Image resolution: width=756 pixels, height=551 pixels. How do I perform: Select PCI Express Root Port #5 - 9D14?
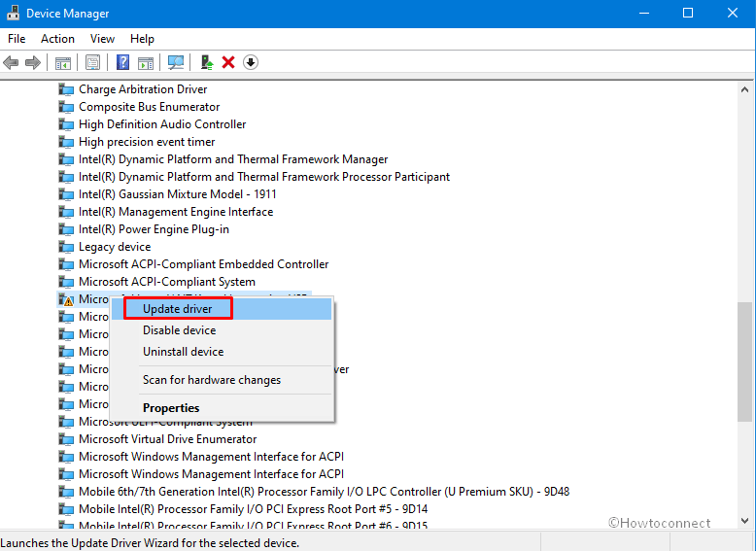click(253, 509)
